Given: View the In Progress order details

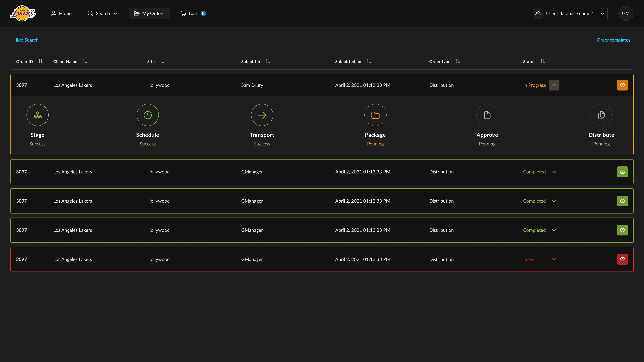Looking at the screenshot, I should pos(622,85).
